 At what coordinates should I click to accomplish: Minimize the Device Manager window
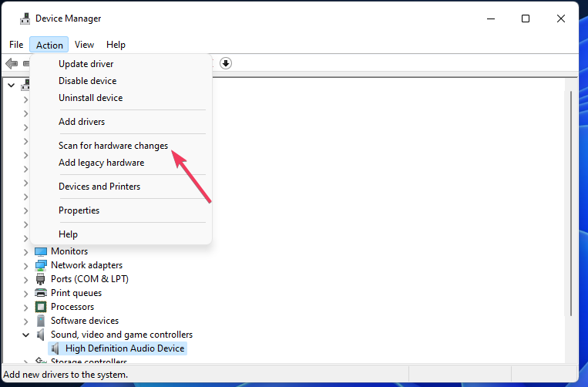click(x=490, y=19)
